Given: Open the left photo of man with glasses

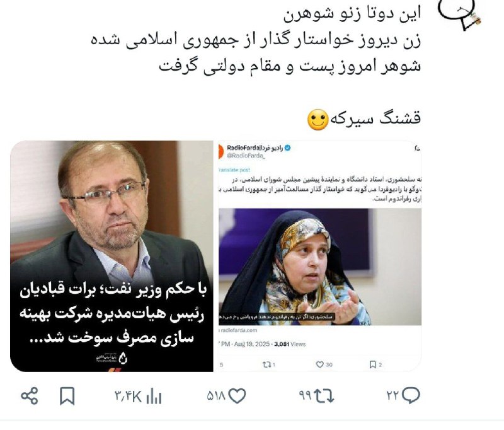Looking at the screenshot, I should (112, 256).
